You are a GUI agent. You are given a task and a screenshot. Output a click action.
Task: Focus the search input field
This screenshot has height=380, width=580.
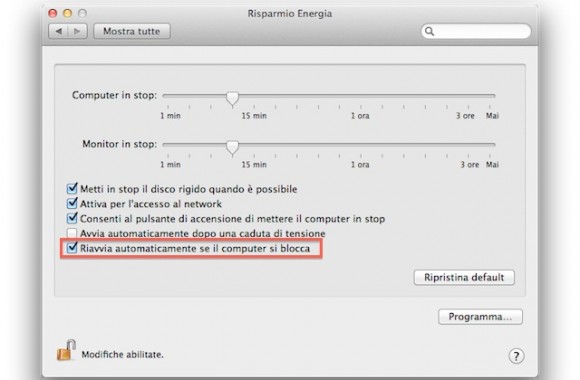tap(476, 31)
